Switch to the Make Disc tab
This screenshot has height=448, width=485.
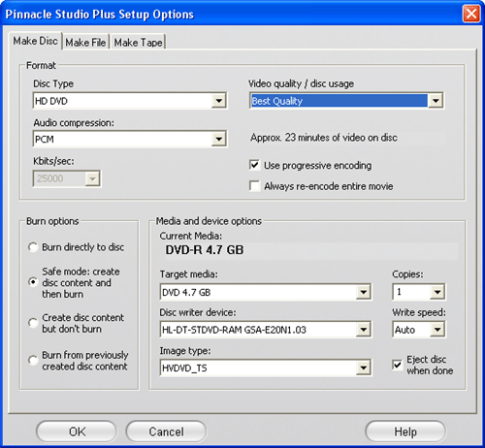click(35, 41)
